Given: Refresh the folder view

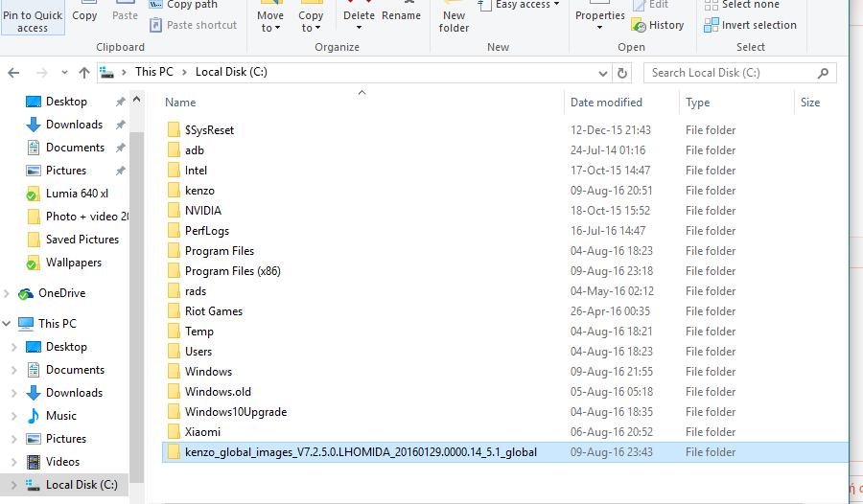Looking at the screenshot, I should click(622, 73).
